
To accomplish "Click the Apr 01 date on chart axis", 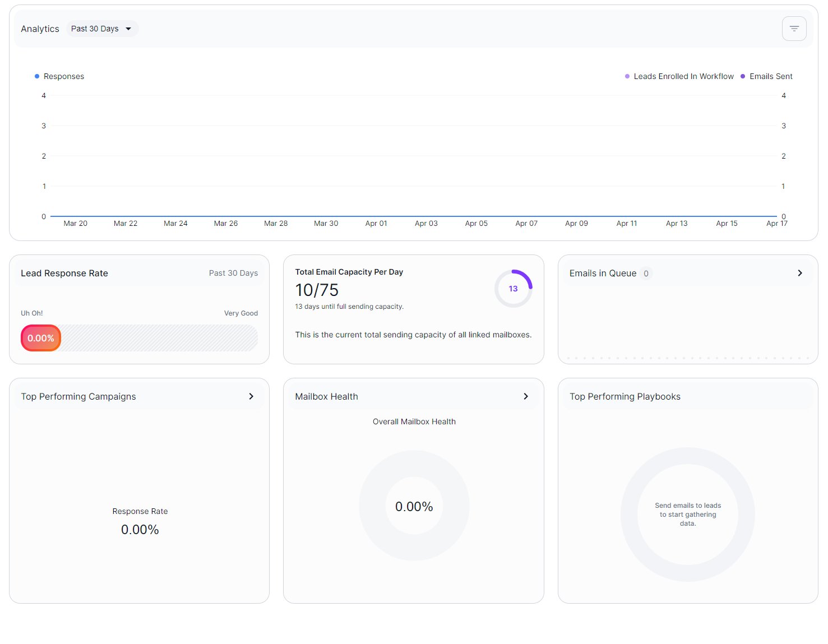I will click(x=376, y=223).
